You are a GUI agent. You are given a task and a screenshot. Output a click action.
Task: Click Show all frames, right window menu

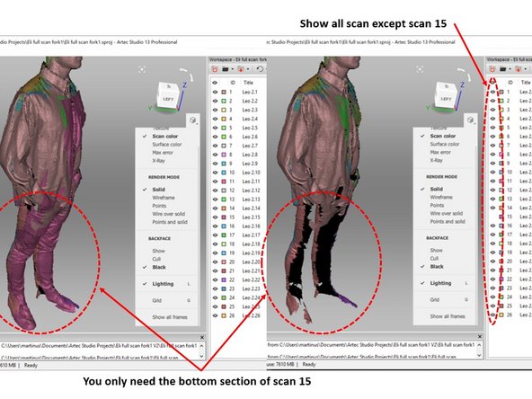448,316
